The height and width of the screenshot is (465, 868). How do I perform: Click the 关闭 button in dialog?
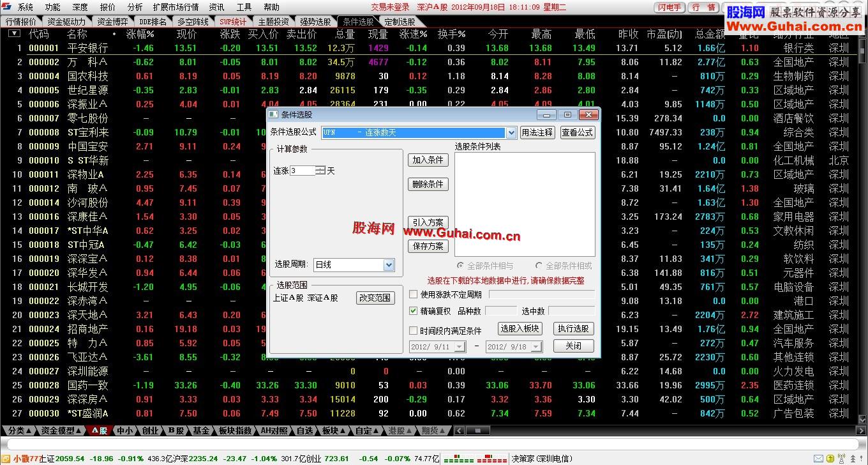click(x=573, y=346)
